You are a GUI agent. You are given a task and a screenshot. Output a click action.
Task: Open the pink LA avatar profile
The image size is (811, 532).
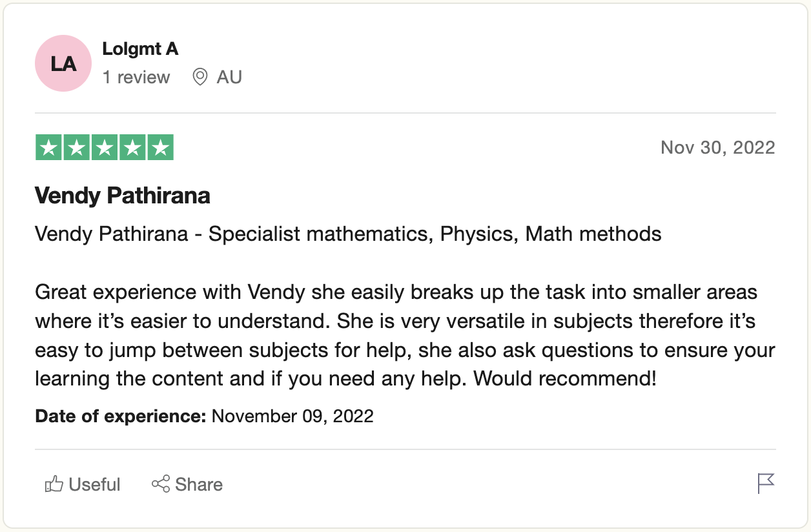click(x=63, y=63)
